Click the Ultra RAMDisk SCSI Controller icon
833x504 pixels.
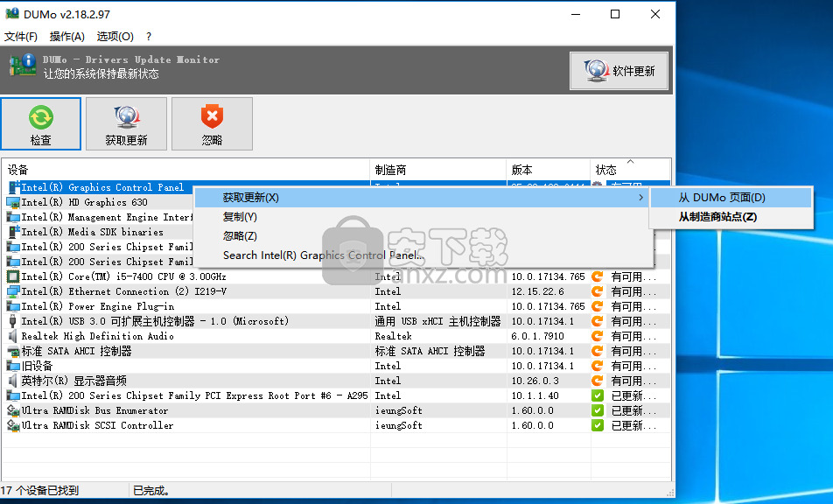[13, 425]
